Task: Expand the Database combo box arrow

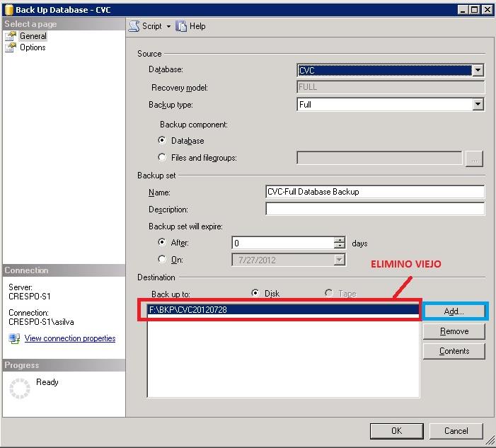Action: pos(478,70)
